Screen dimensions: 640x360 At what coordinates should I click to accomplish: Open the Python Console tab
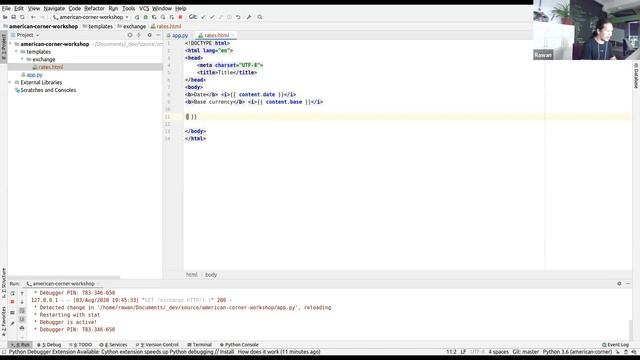pyautogui.click(x=239, y=345)
